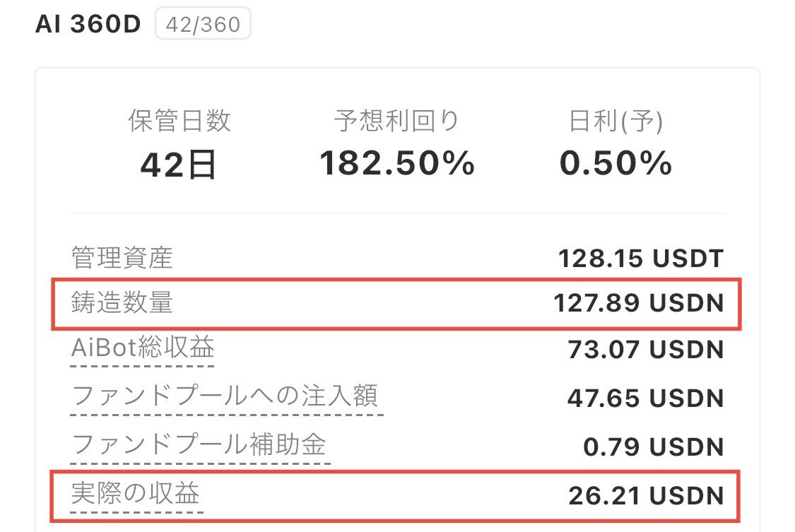Click the 127.89 USDN minted amount
Screen dimensions: 795x532
click(x=639, y=304)
